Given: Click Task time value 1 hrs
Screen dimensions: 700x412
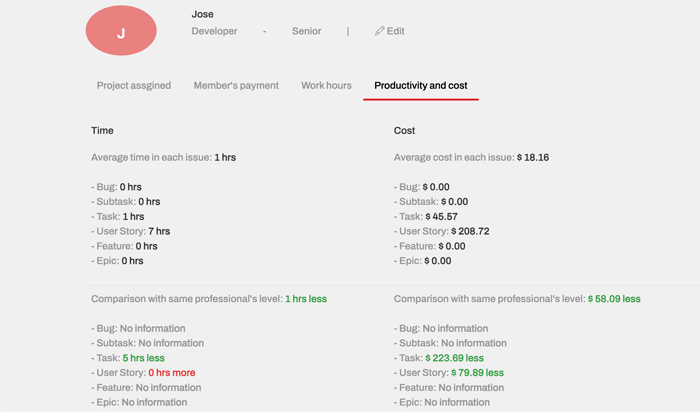Looking at the screenshot, I should click(x=133, y=216).
